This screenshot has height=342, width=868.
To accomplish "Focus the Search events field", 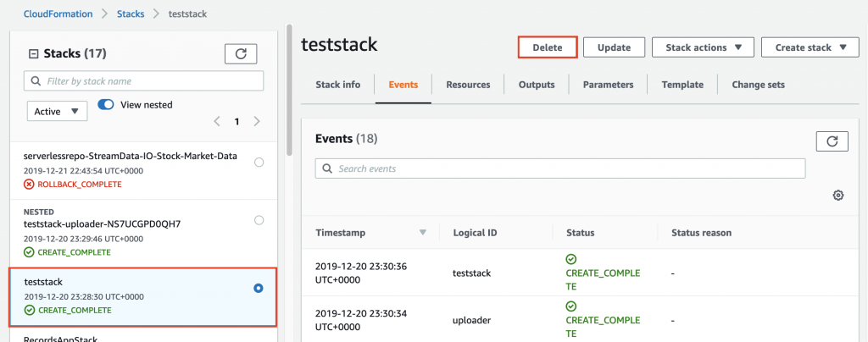I will click(560, 168).
